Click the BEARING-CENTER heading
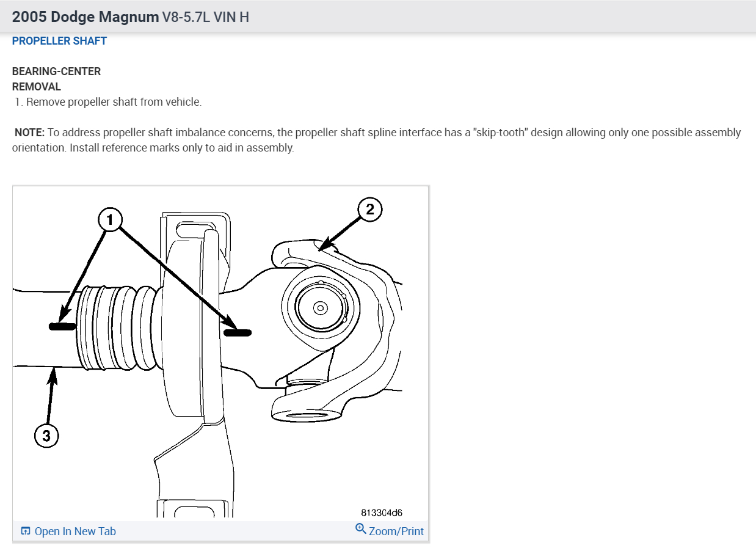 pos(56,71)
